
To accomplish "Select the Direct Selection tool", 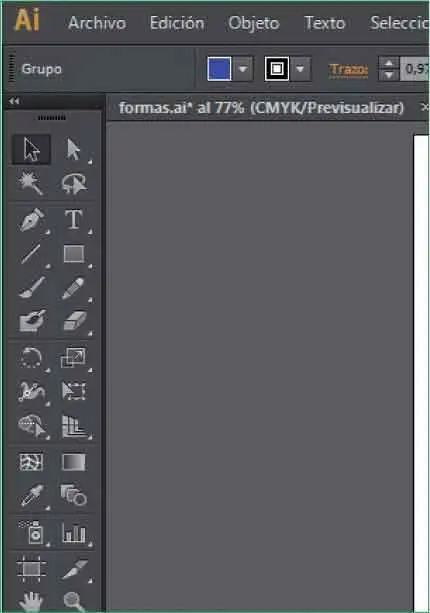I will point(73,149).
